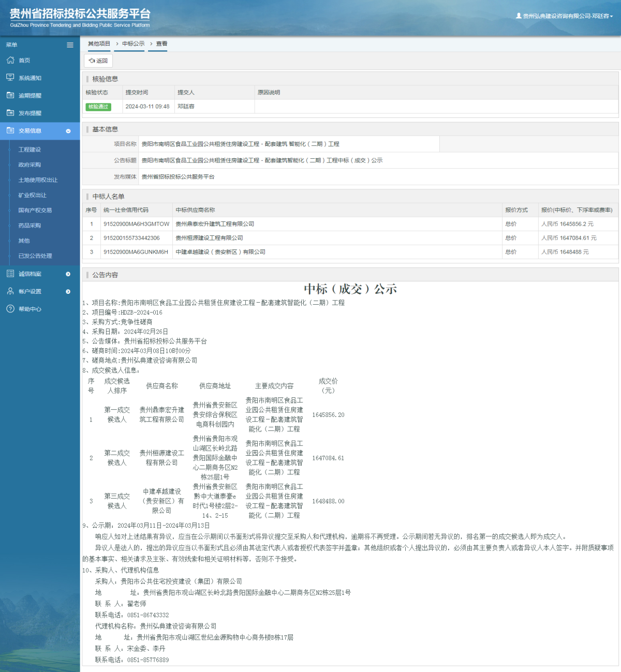This screenshot has height=672, width=621.
Task: Select 逾期提醒 in sidebar menu
Action: click(30, 96)
